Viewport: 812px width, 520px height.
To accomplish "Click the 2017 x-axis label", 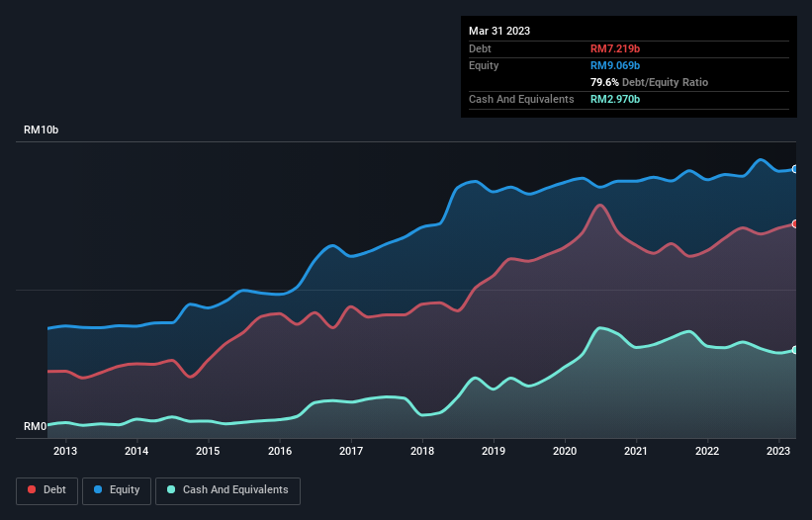I will [351, 451].
